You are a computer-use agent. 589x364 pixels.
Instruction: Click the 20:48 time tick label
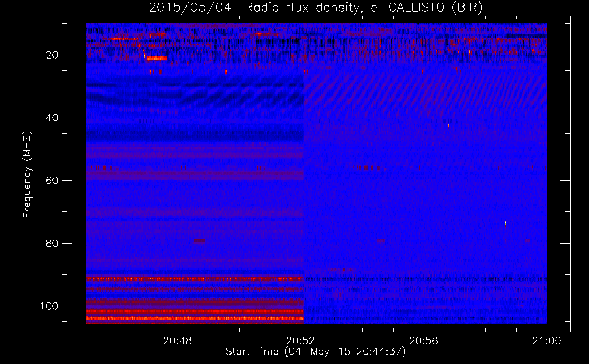click(178, 341)
